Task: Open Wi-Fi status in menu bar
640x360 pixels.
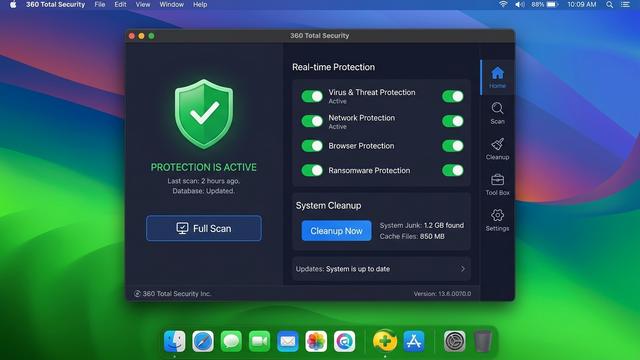Action: point(503,4)
